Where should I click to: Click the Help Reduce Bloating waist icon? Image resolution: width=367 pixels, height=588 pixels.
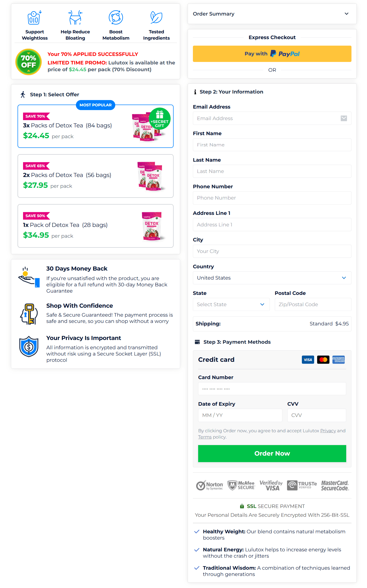[75, 18]
